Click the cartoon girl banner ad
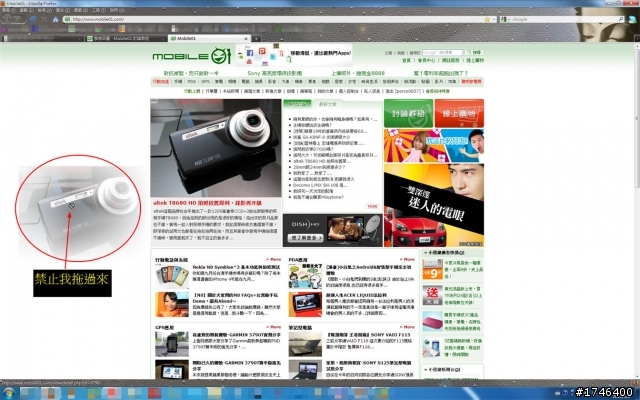The height and width of the screenshot is (400, 640). (434, 146)
